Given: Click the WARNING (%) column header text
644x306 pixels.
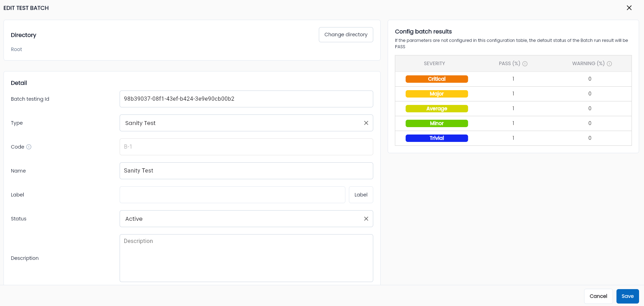Looking at the screenshot, I should 588,63.
